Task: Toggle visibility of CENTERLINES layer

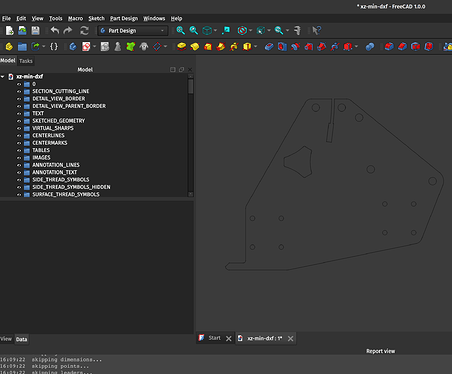Action: (x=19, y=136)
